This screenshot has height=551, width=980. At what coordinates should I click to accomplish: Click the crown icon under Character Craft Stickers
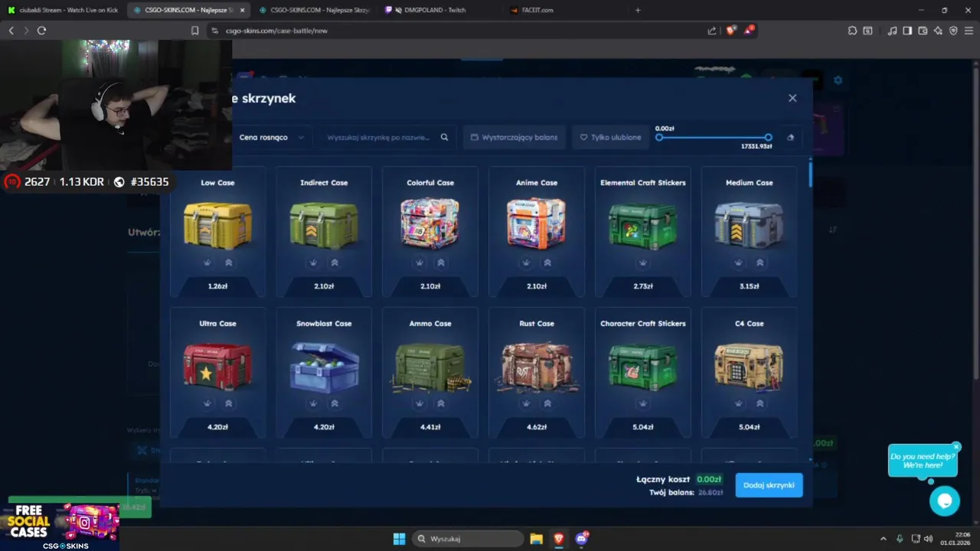(643, 403)
